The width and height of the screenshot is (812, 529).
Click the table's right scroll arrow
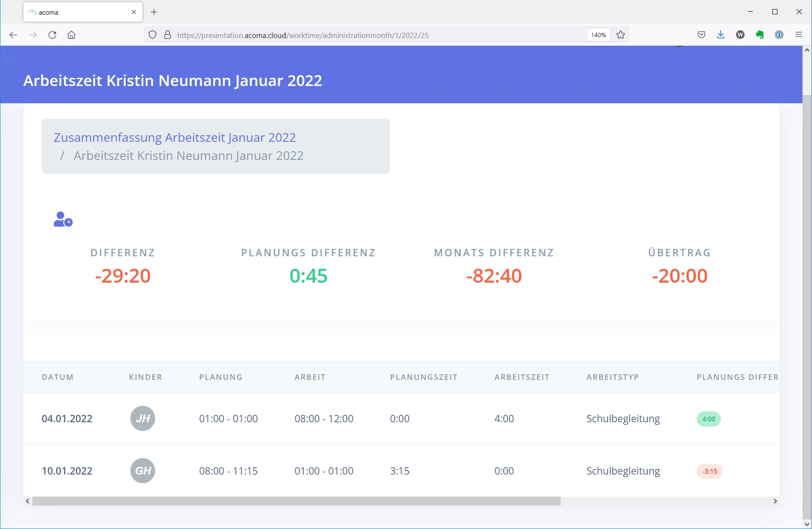tap(775, 501)
